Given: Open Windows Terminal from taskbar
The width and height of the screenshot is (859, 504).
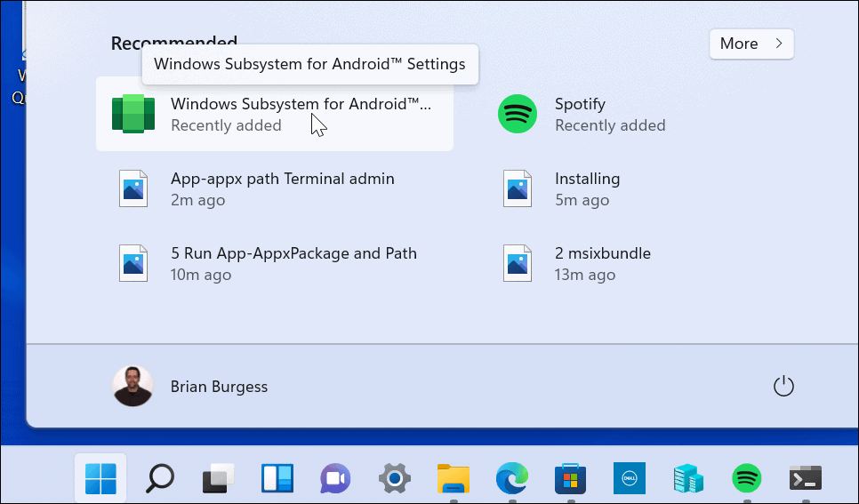Looking at the screenshot, I should click(806, 479).
